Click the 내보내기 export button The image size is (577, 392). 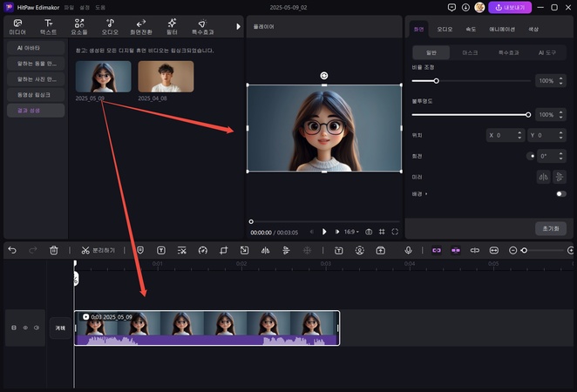click(510, 7)
